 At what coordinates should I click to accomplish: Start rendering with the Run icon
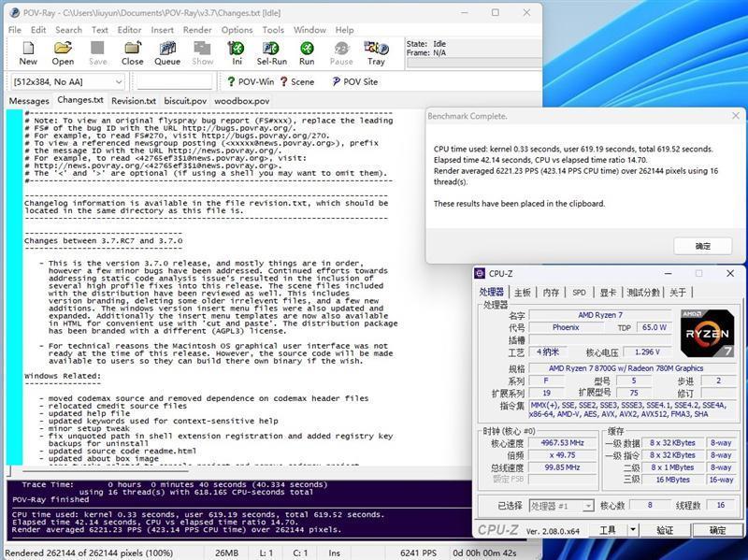(x=306, y=51)
